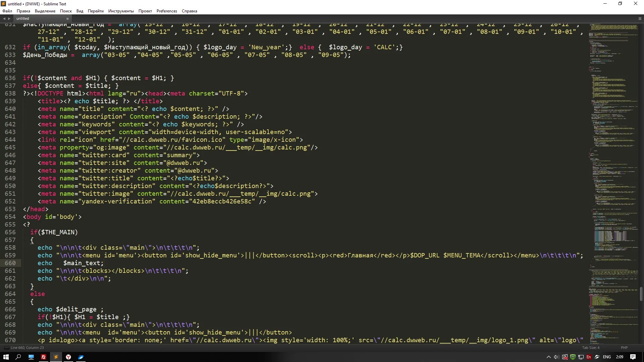
Task: Open FileZilla from the taskbar
Action: pyautogui.click(x=44, y=357)
